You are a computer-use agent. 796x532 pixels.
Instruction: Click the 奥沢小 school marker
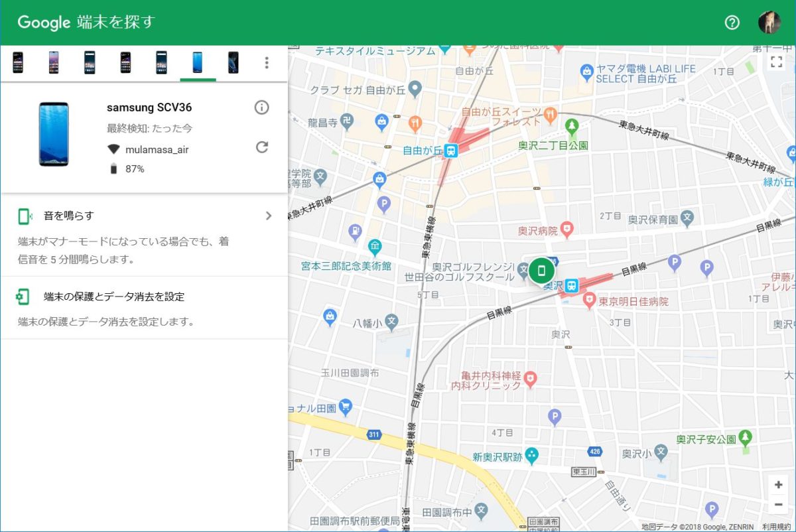click(660, 452)
